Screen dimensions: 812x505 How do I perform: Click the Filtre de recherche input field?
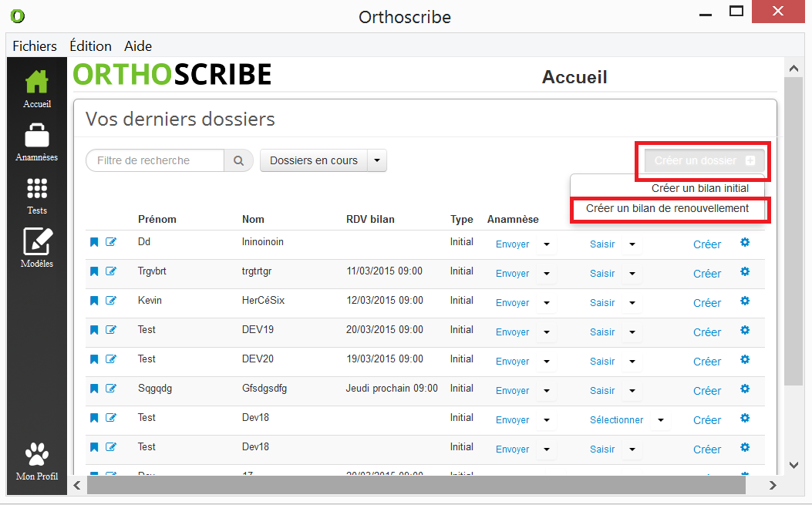point(155,160)
